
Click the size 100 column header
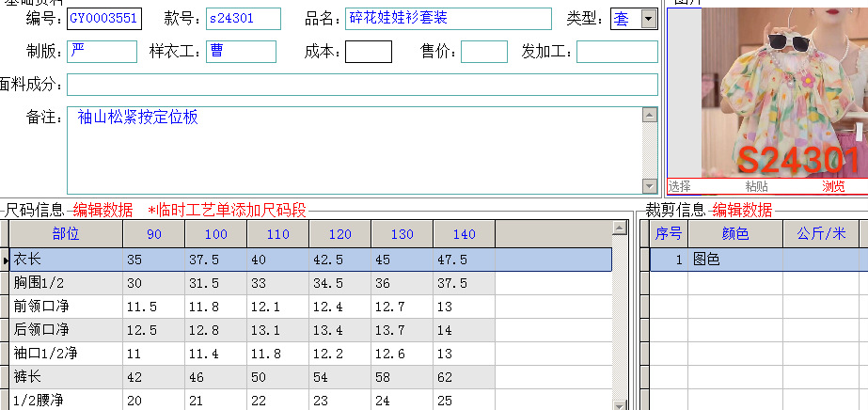coord(216,234)
